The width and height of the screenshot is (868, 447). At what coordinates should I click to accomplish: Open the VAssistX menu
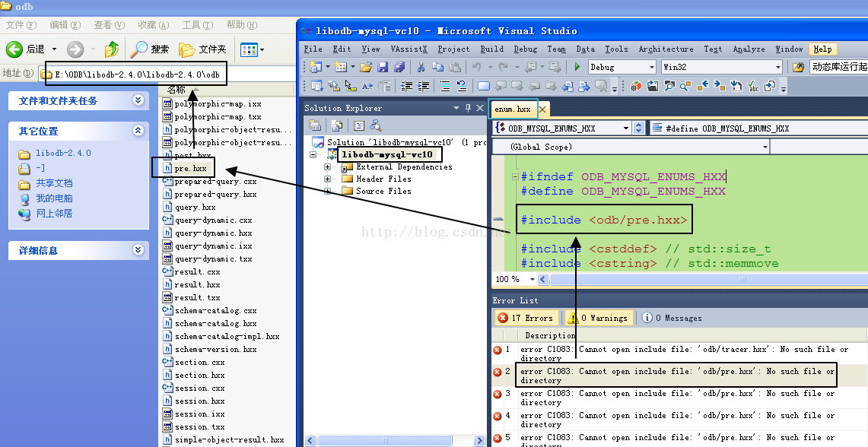[x=409, y=49]
